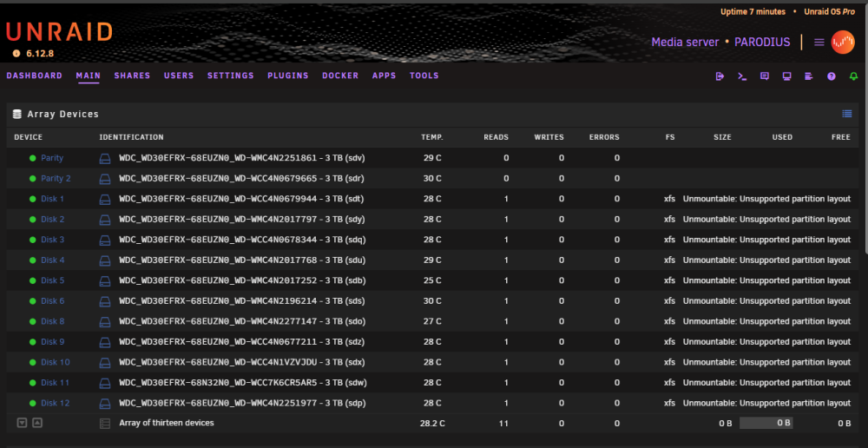Click the logout icon in the top bar
Viewport: 868px width, 448px height.
point(720,76)
